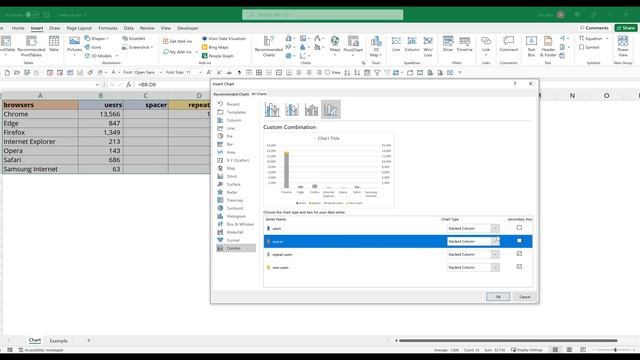640x360 pixels.
Task: Select the Sunburst chart category
Action: pos(236,208)
